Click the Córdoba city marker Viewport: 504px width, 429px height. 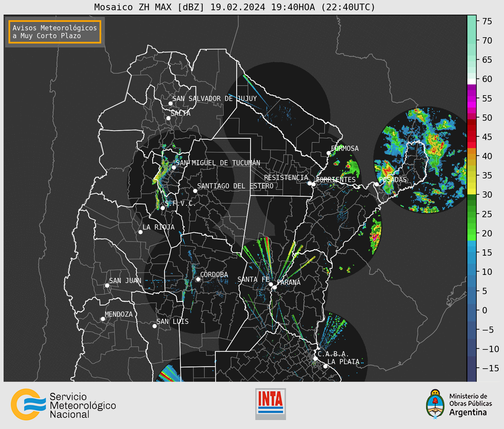(x=198, y=279)
